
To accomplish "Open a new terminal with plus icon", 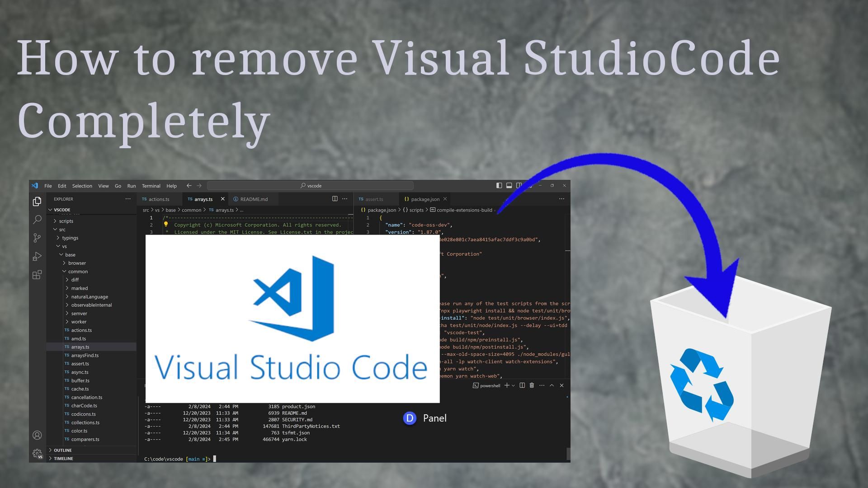I will [x=506, y=385].
